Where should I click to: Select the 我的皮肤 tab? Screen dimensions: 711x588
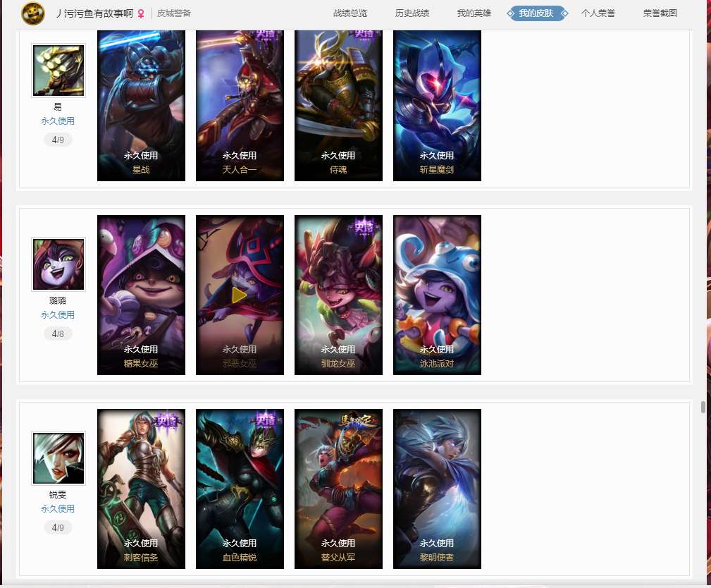point(537,13)
